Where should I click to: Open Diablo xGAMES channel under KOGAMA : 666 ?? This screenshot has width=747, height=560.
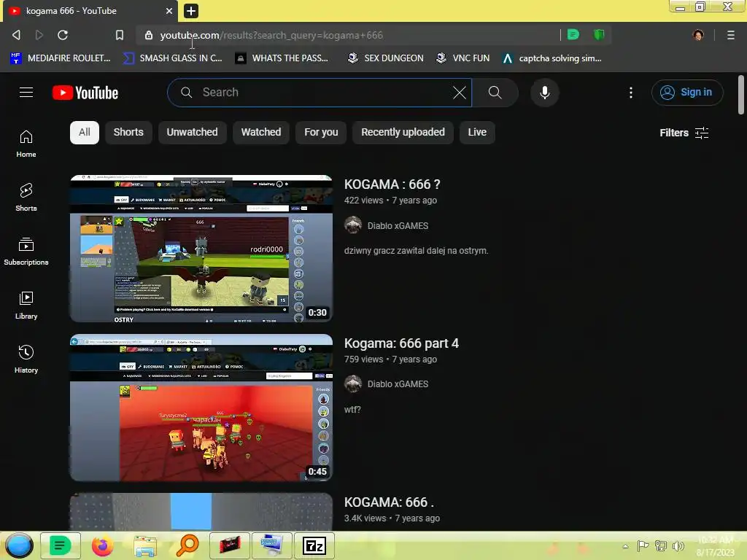(398, 226)
